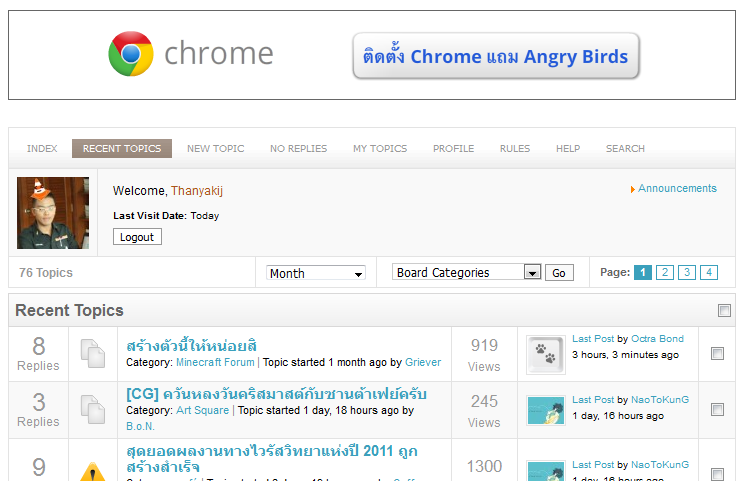Click the topic icon beside the [CG] topic

click(93, 409)
